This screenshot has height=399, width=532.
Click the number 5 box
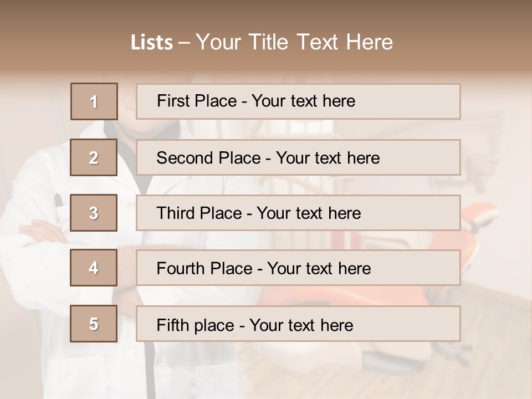[x=94, y=324]
